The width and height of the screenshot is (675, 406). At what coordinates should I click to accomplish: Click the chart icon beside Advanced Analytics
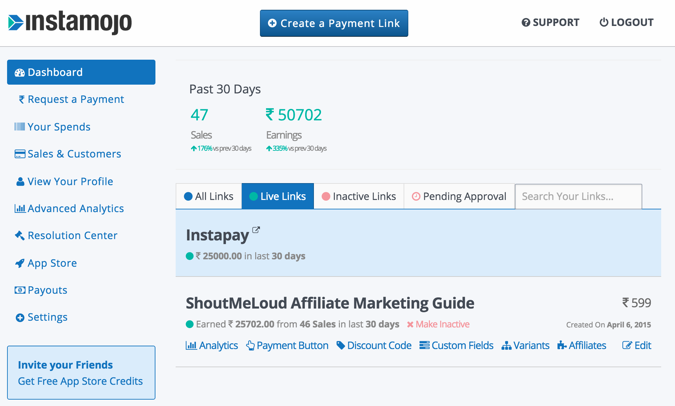tap(20, 208)
